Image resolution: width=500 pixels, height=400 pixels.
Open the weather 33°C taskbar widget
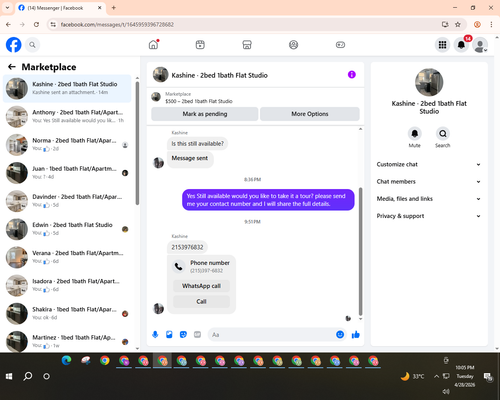pyautogui.click(x=412, y=376)
